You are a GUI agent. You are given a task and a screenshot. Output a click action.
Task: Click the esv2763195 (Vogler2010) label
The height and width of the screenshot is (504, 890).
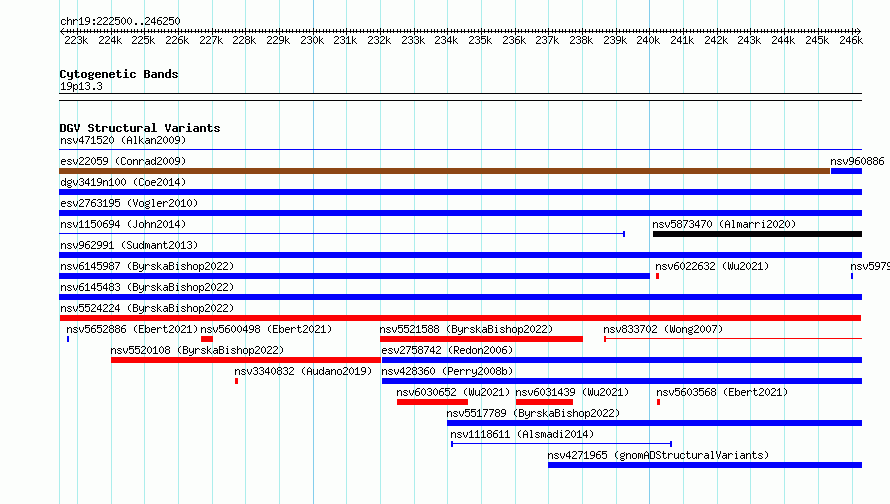[x=129, y=203]
